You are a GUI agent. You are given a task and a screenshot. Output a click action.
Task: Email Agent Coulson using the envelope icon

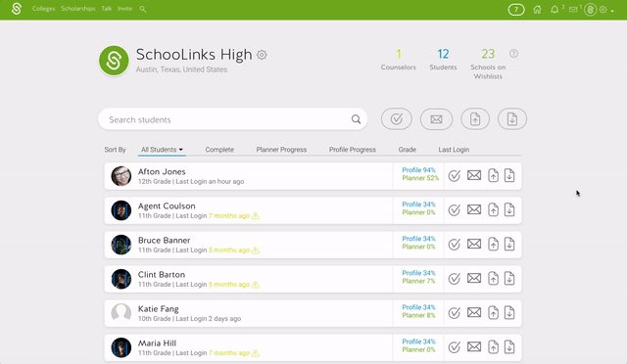pyautogui.click(x=474, y=209)
